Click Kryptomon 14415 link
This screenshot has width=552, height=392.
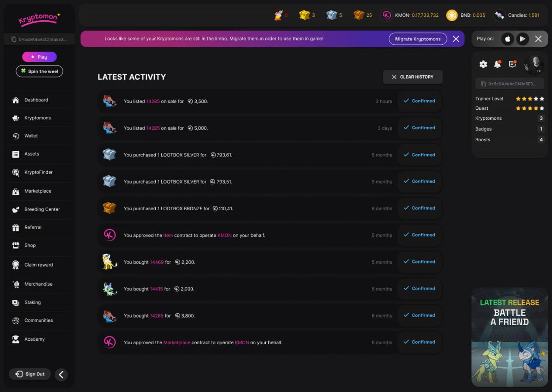coord(157,289)
